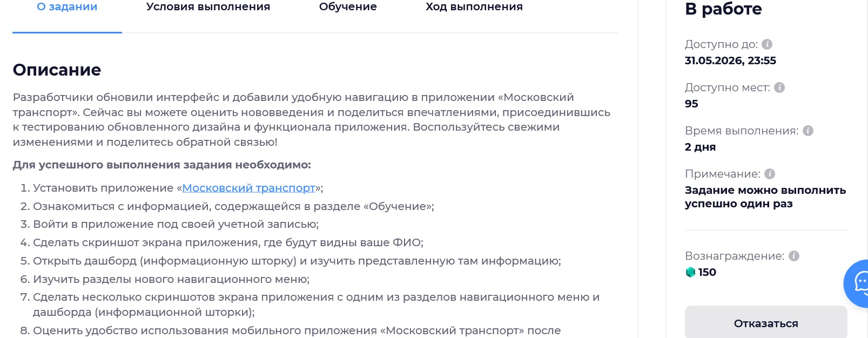Click the info icon beside 'Вознаграждение'
Viewport: 868px width, 338px height.
(794, 256)
